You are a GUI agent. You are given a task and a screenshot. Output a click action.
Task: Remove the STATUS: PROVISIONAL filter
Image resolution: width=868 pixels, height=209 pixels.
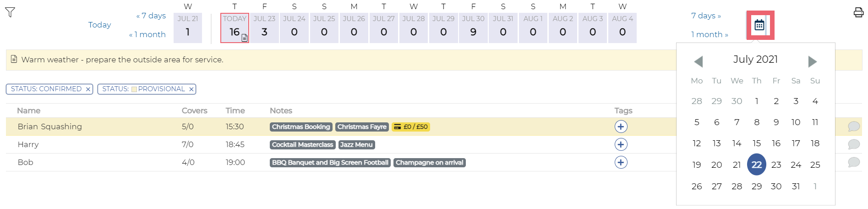click(191, 89)
